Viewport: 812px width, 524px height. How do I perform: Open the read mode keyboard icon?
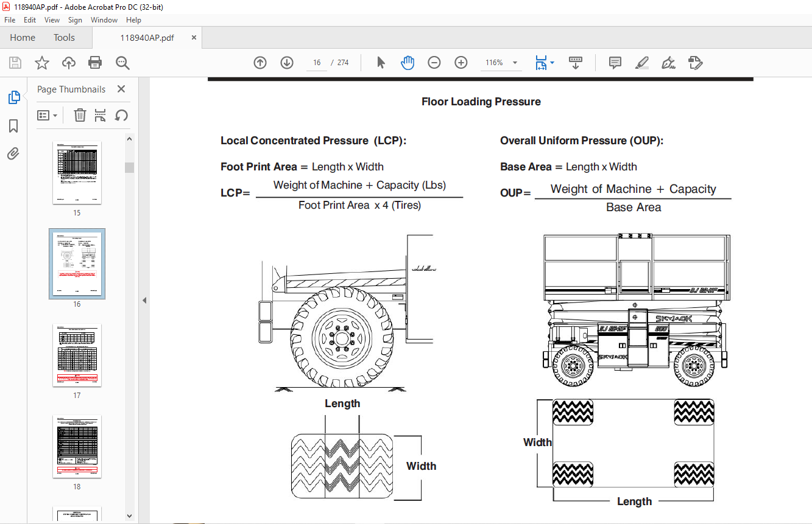tap(576, 63)
